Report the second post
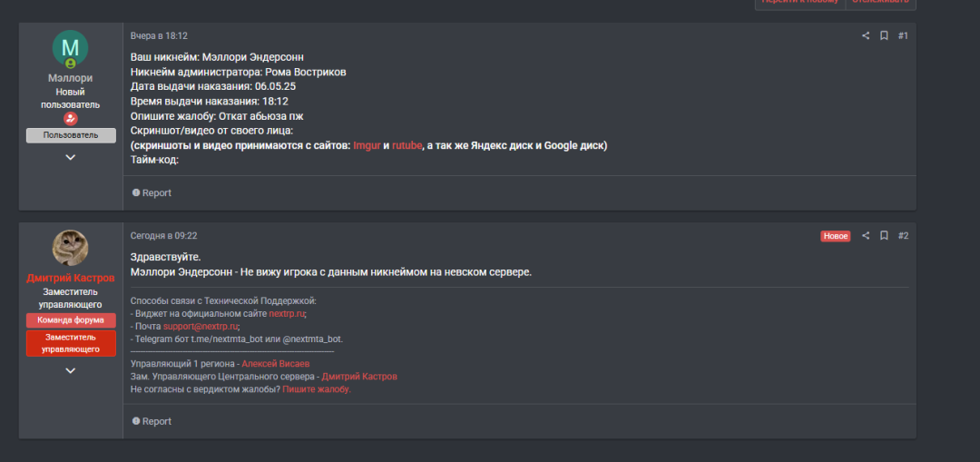The width and height of the screenshot is (980, 462). point(152,421)
